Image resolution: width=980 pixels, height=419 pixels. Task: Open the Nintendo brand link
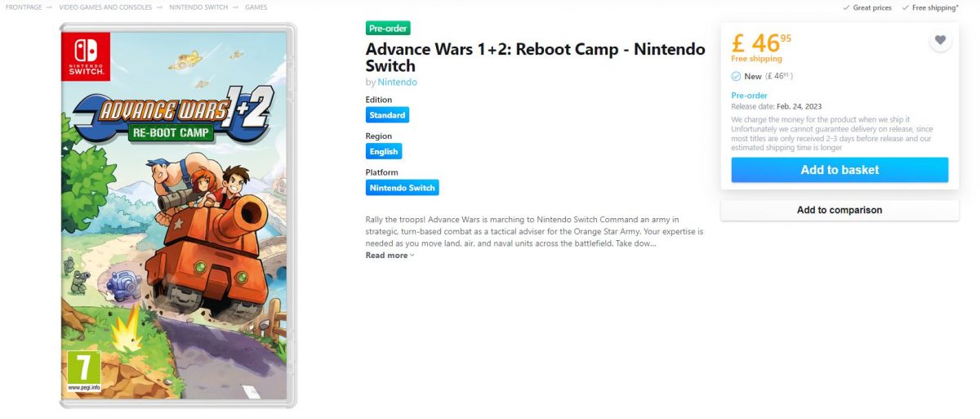398,82
